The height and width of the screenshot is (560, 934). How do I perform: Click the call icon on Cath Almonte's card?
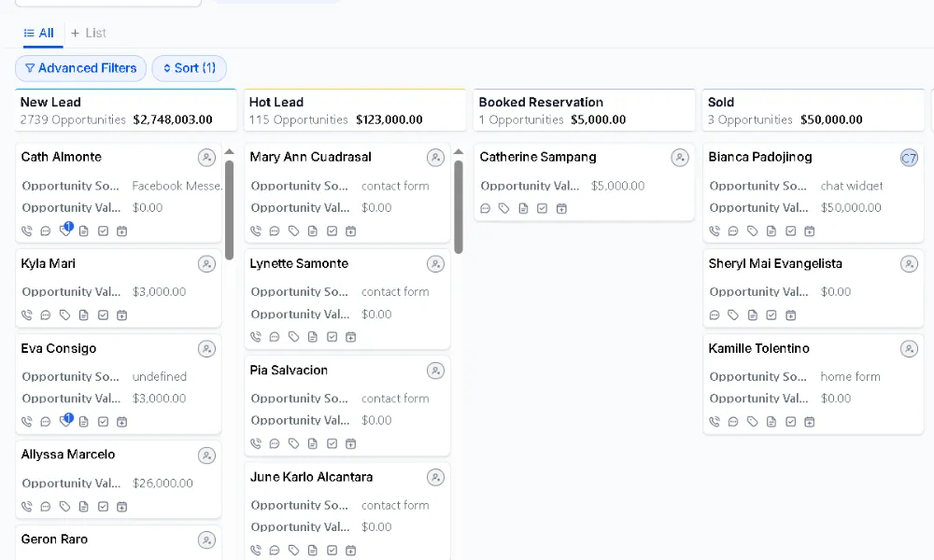pos(26,231)
